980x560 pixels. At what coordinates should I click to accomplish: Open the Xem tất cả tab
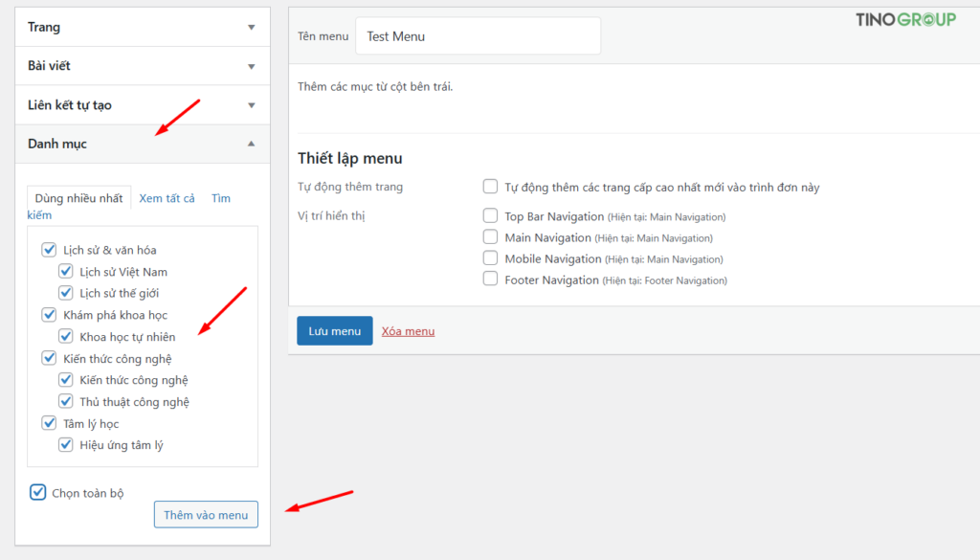pyautogui.click(x=167, y=198)
